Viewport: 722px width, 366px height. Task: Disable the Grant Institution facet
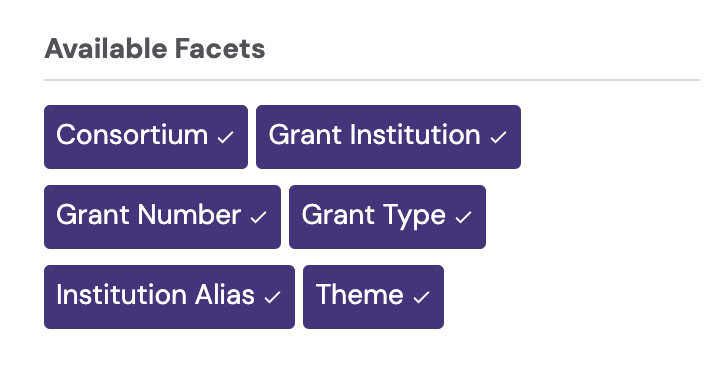[x=388, y=137]
